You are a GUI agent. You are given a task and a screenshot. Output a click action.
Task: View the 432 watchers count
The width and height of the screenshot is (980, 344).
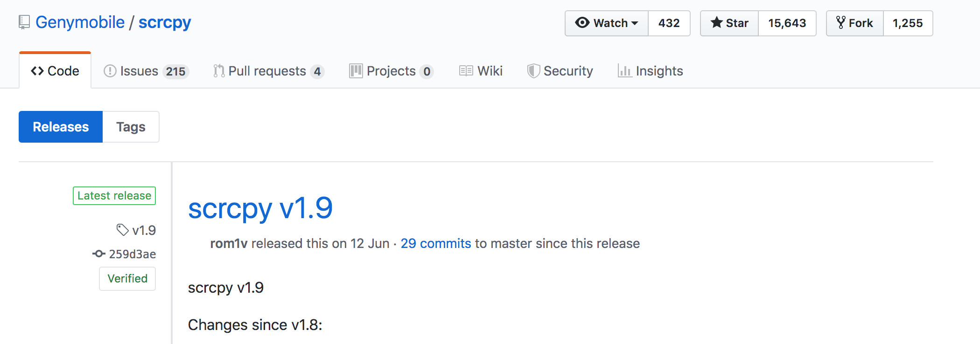click(x=669, y=23)
